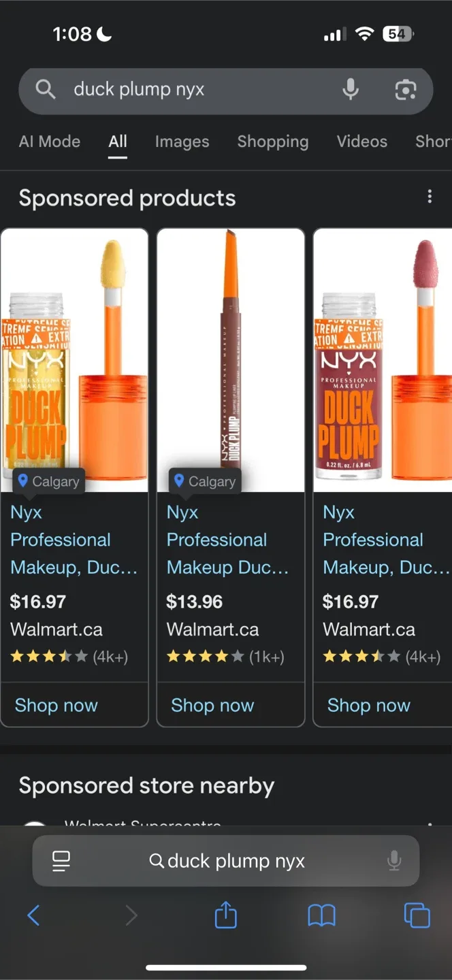Tap the magnifying glass search icon
The width and height of the screenshot is (452, 980).
45,89
